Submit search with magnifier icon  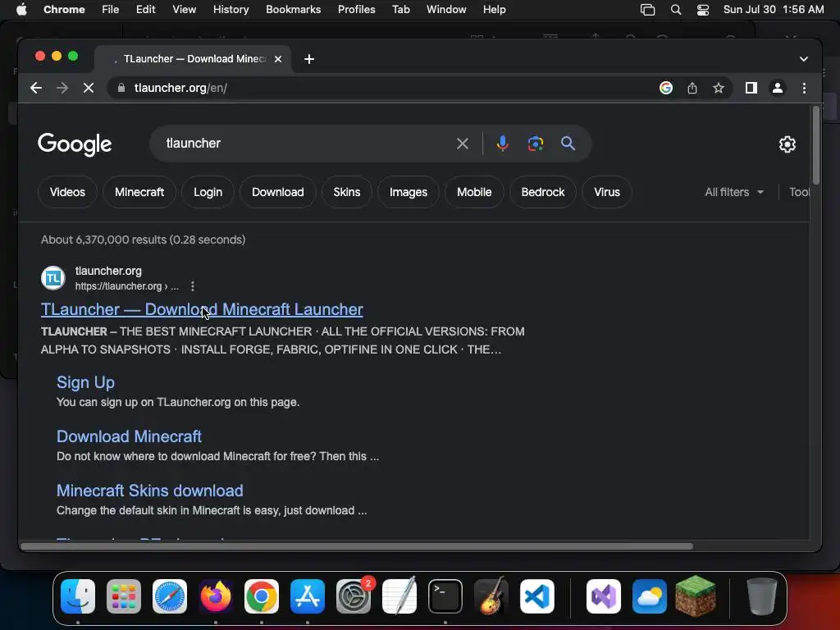568,144
